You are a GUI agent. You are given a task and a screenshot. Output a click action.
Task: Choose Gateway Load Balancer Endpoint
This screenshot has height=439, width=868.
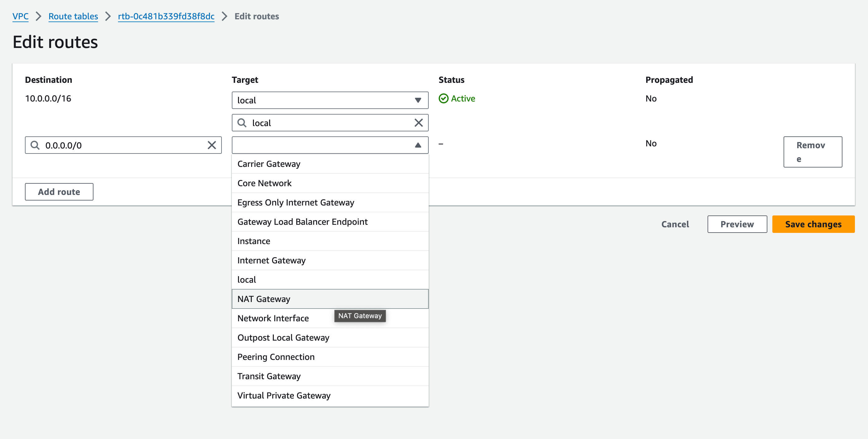[330, 222]
